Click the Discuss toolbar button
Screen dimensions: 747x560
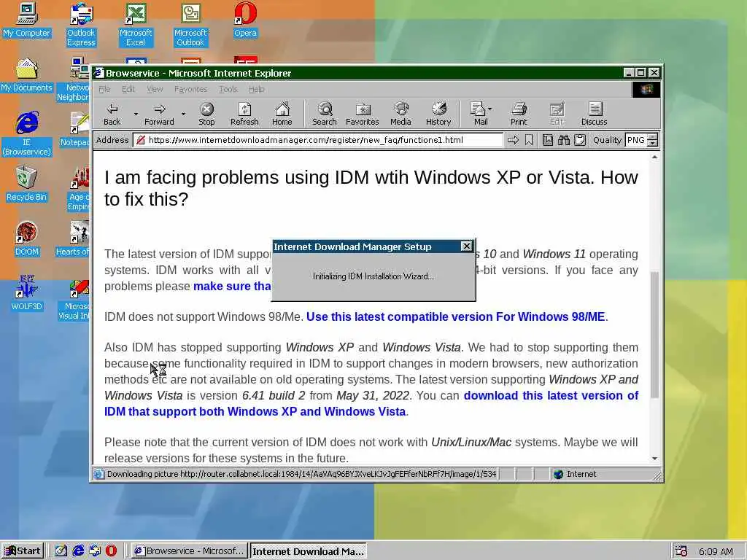pyautogui.click(x=594, y=114)
